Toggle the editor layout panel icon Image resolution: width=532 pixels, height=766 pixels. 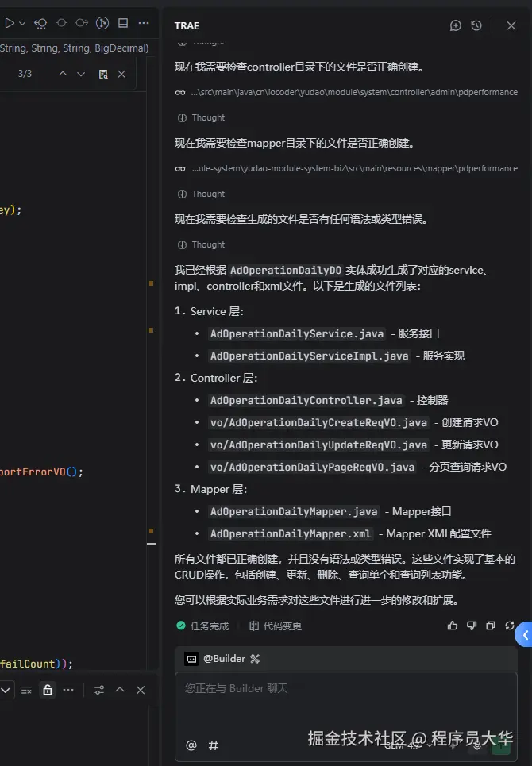[x=123, y=23]
